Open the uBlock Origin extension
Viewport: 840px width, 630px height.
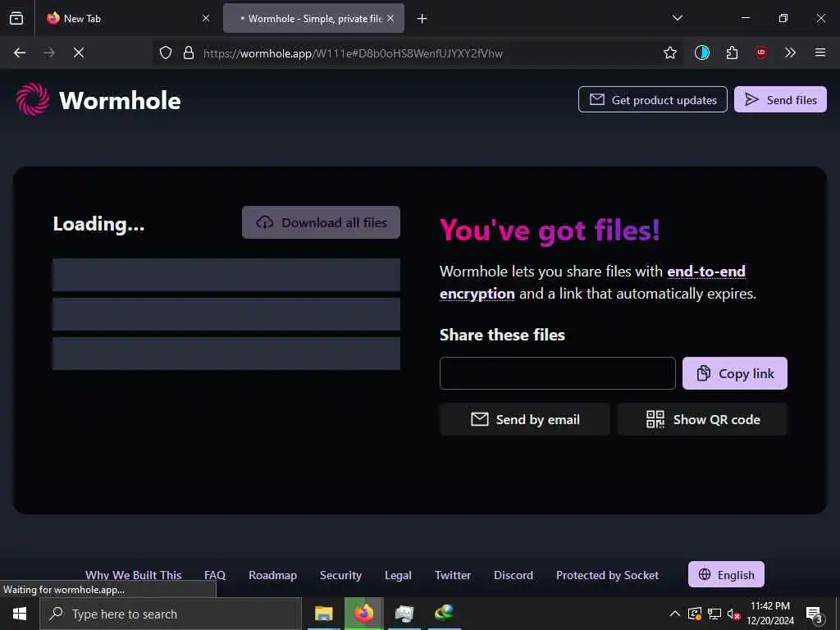pyautogui.click(x=760, y=52)
